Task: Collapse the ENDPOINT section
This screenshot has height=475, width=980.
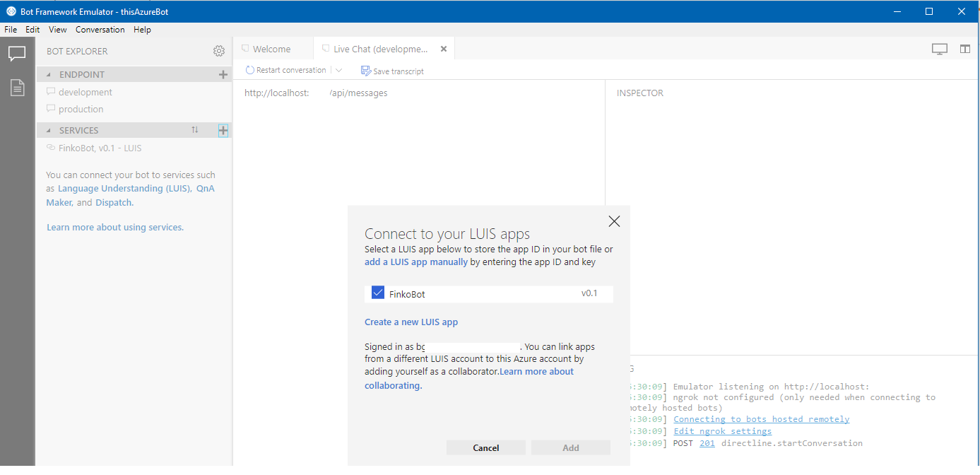Action: coord(49,74)
